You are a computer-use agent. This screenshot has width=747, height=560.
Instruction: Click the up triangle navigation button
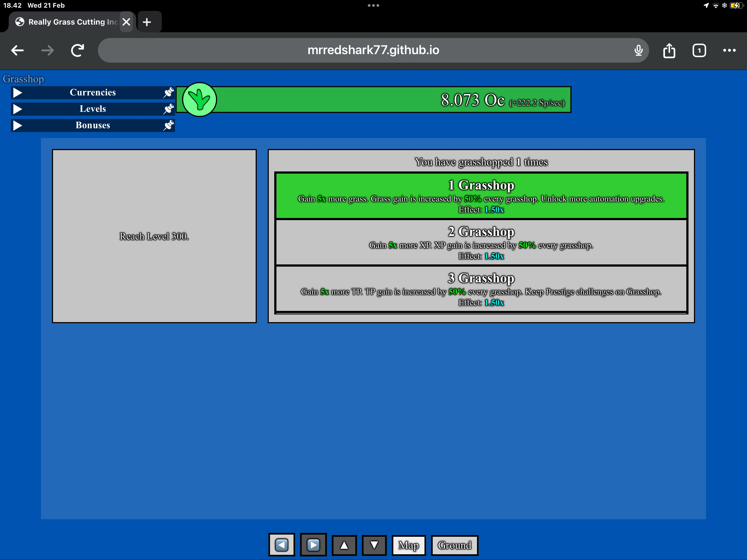point(344,545)
